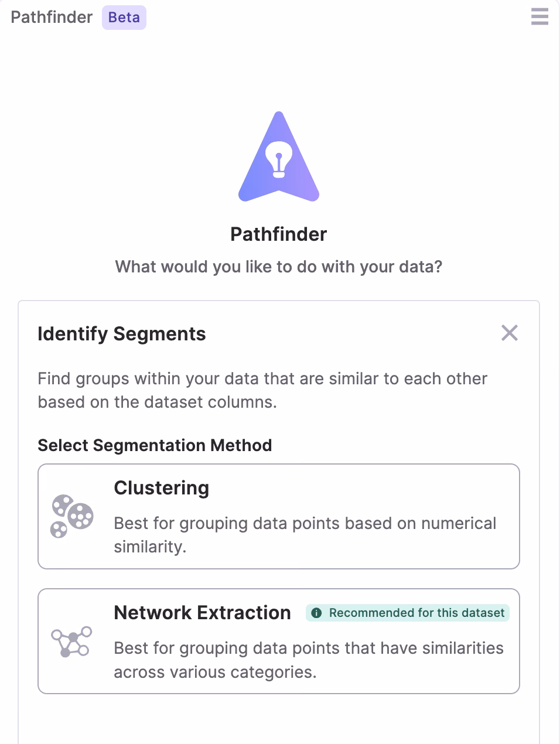Viewport: 560px width, 744px height.
Task: Click the Clustering title text
Action: 162,488
